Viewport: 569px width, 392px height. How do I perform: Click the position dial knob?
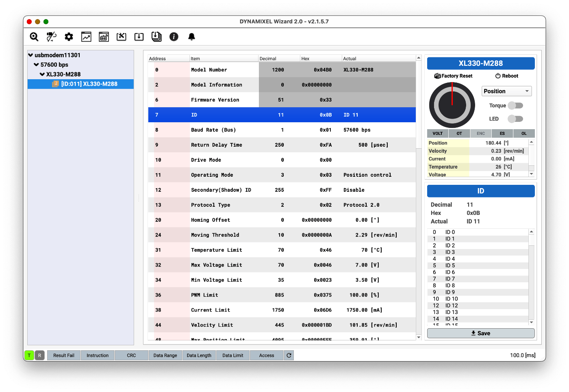(x=452, y=105)
